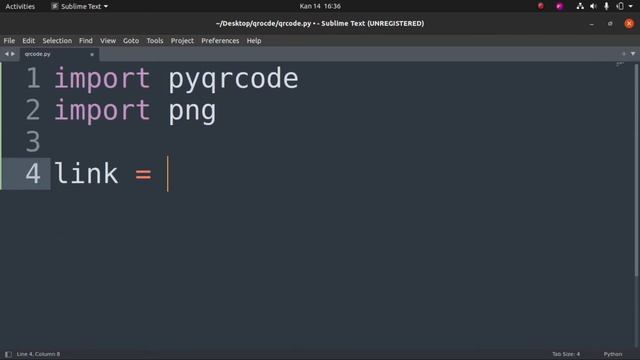Toggle the side bar switch in status bar
640x360 pixels.
coord(8,354)
